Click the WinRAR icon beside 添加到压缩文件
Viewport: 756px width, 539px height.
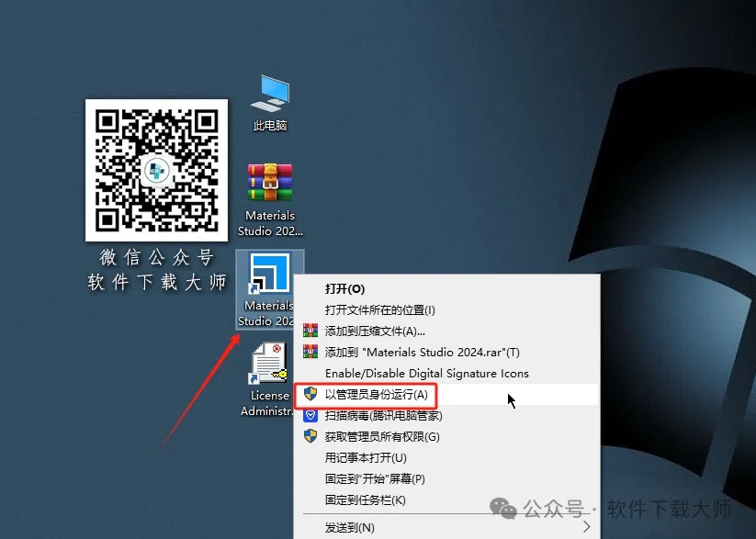tap(312, 331)
